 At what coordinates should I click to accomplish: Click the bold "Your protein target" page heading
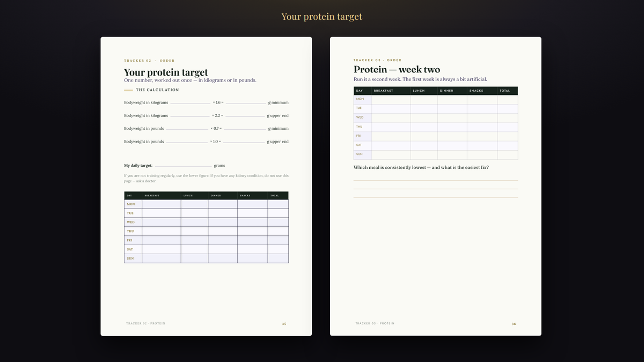click(x=166, y=72)
